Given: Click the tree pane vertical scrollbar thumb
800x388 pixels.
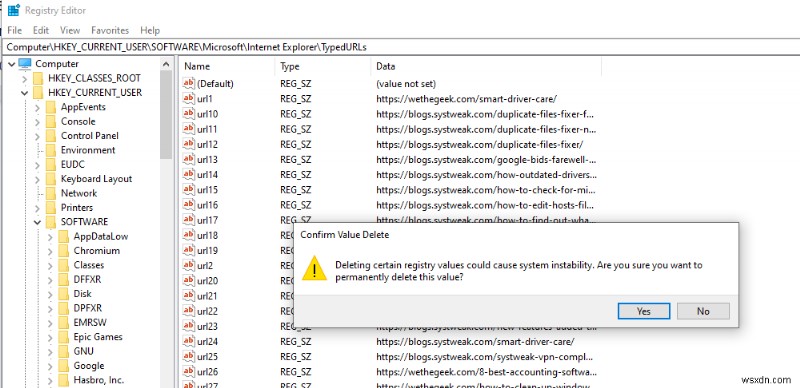Looking at the screenshot, I should click(x=166, y=115).
